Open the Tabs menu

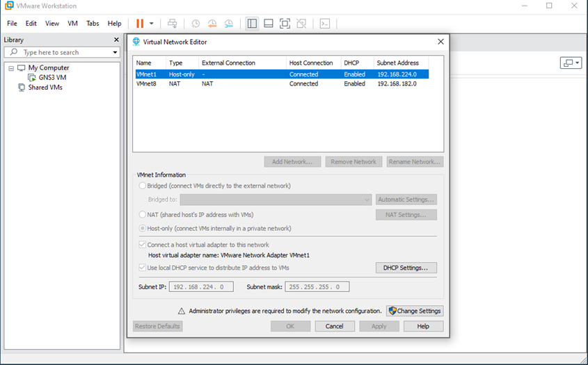(93, 23)
